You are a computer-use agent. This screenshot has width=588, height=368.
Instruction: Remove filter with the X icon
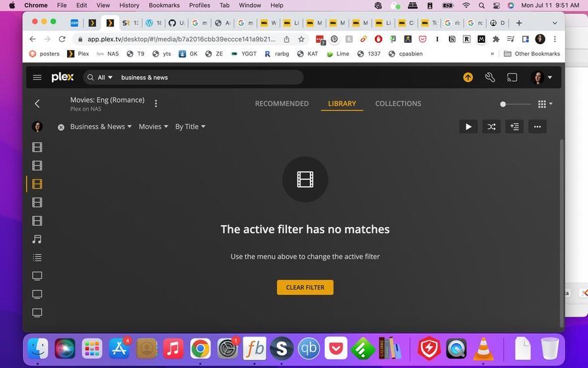(x=61, y=127)
